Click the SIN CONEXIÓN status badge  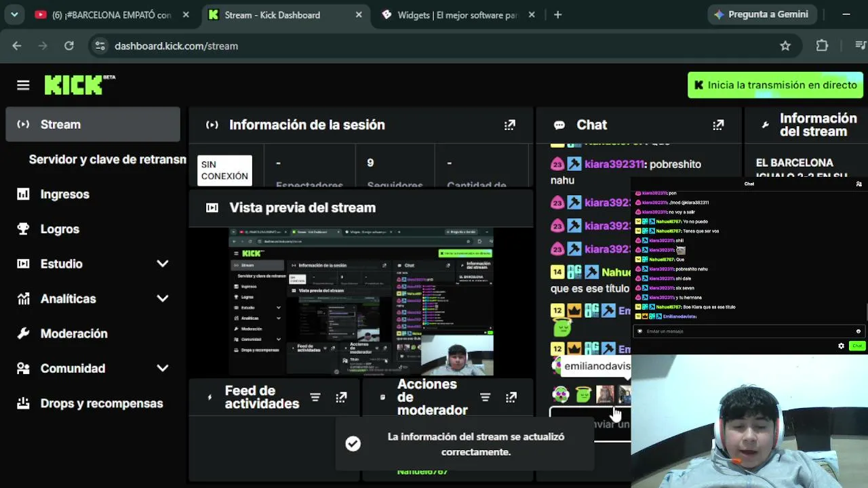tap(224, 170)
